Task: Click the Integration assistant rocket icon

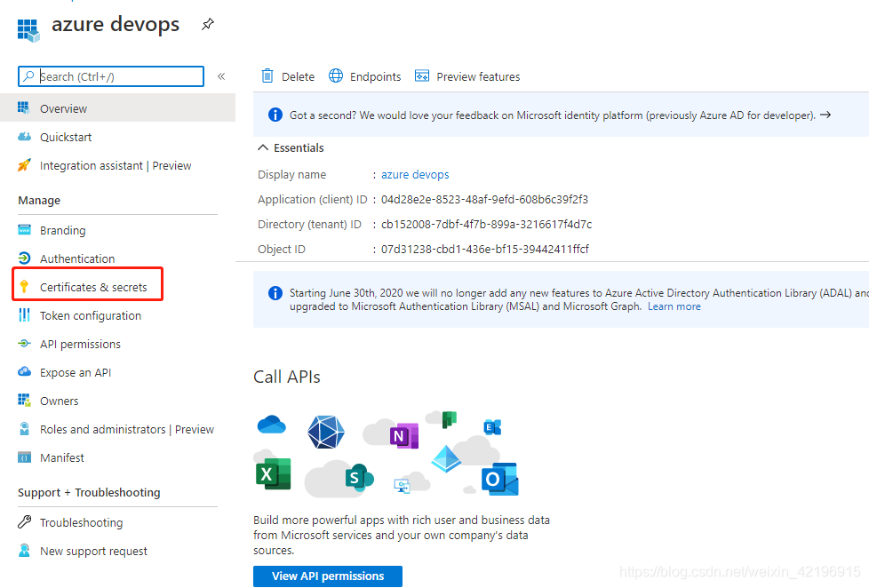Action: [24, 165]
